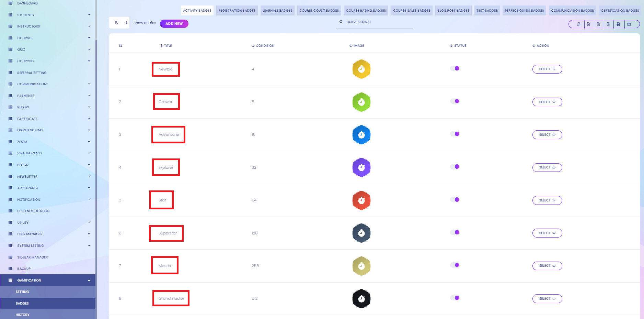Open History under Gamification
The width and height of the screenshot is (644, 319).
[22, 315]
